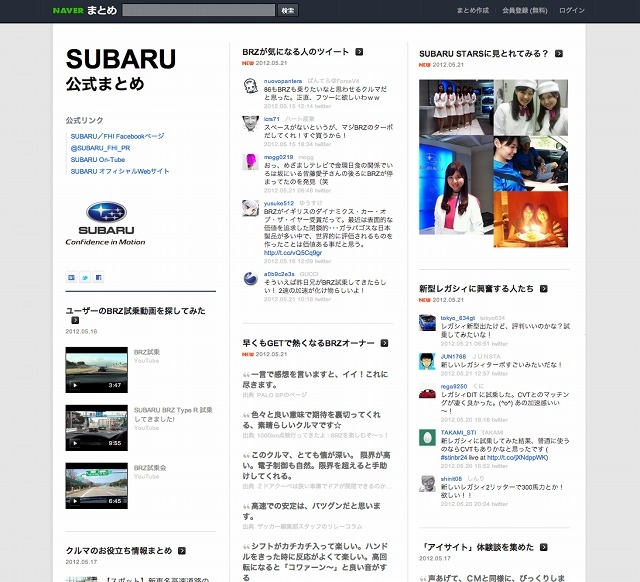
Task: Open mogg0219's avatar icon
Action: [x=250, y=162]
